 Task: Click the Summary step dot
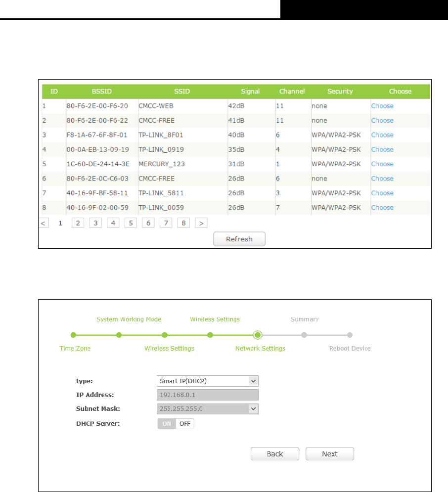[304, 335]
